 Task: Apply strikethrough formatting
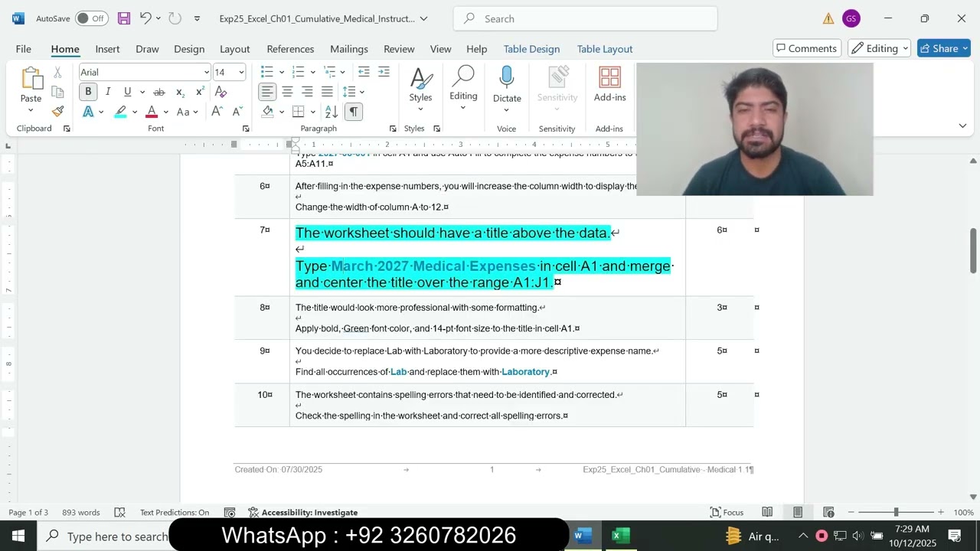point(159,92)
